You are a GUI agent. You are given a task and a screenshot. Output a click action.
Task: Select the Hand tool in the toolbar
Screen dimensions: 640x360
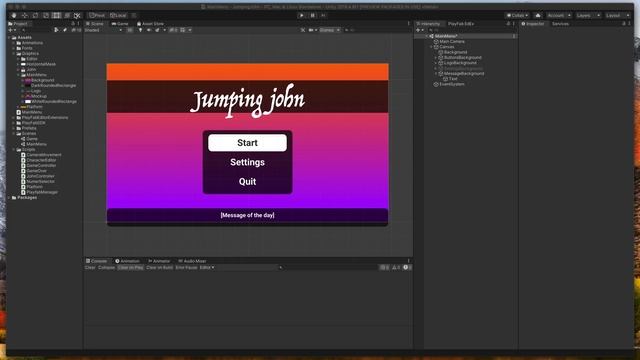pyautogui.click(x=14, y=16)
